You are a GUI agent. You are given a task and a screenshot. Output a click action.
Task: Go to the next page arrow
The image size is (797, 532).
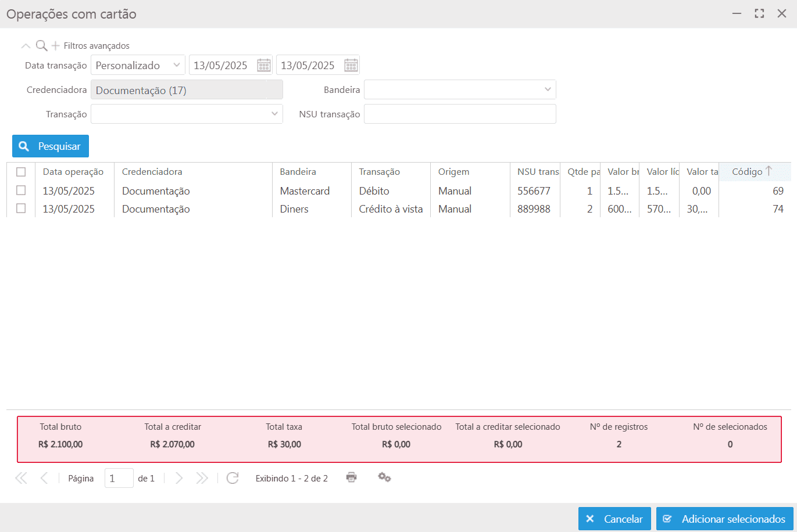179,478
